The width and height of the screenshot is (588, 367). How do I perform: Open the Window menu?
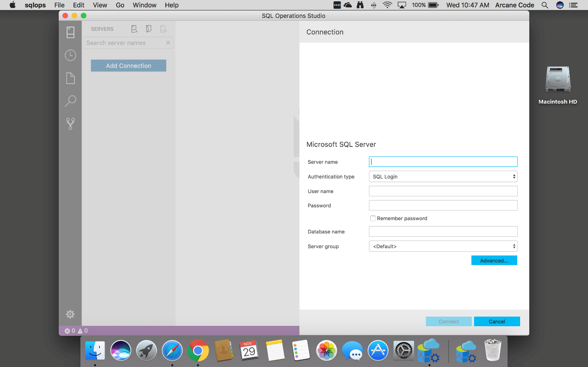145,5
